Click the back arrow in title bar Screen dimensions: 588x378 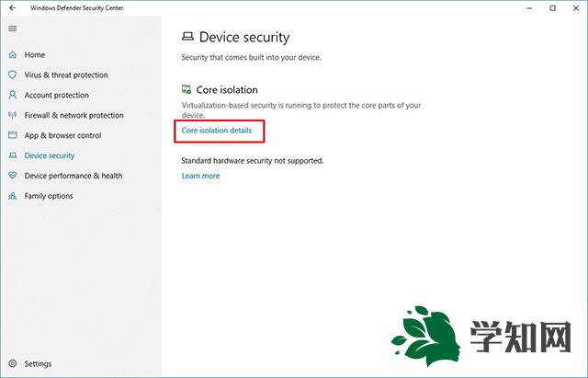point(12,8)
